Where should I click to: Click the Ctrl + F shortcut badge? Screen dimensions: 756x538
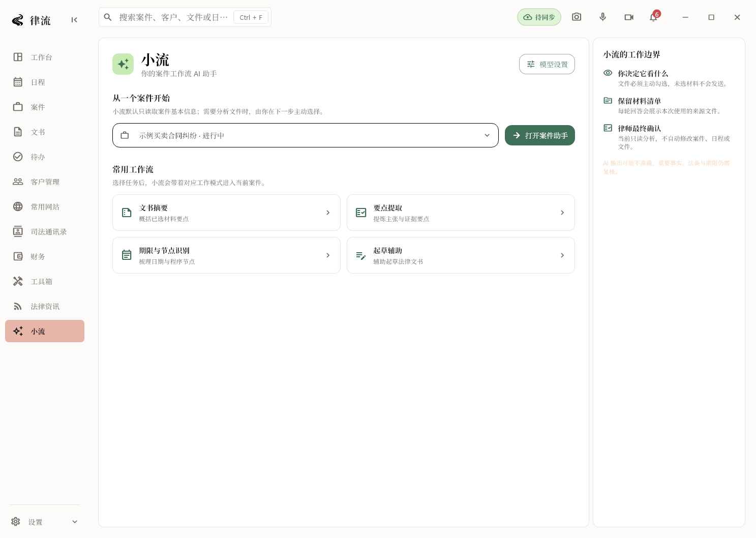click(x=251, y=17)
